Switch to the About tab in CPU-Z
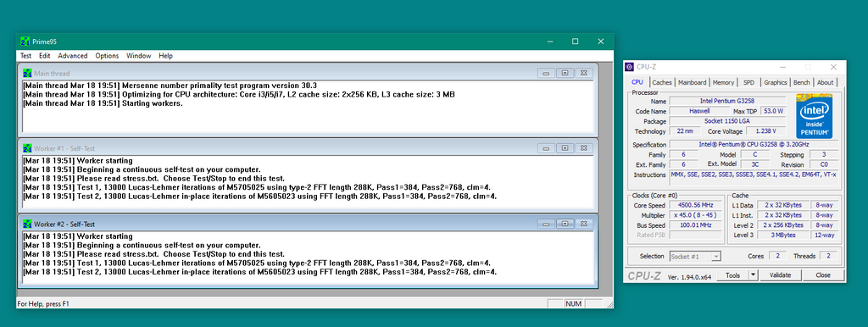The image size is (868, 327). tap(825, 82)
